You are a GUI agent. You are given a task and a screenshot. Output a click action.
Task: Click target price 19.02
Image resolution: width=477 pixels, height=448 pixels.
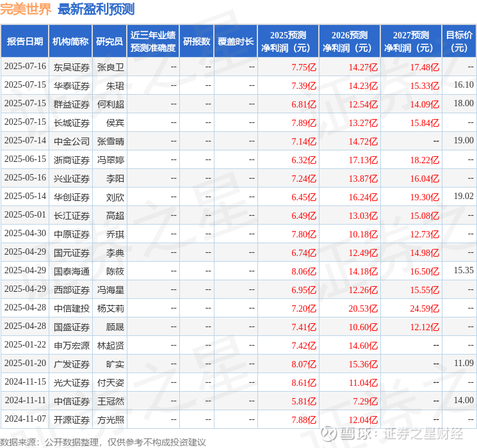click(464, 196)
